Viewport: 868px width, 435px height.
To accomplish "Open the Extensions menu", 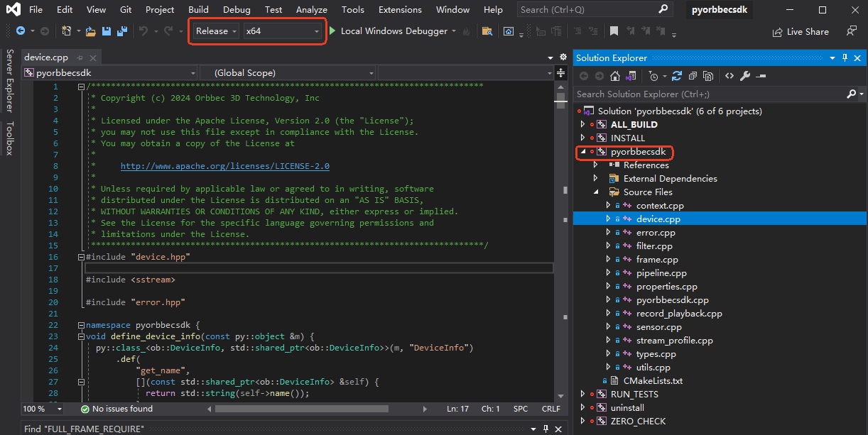I will point(400,10).
